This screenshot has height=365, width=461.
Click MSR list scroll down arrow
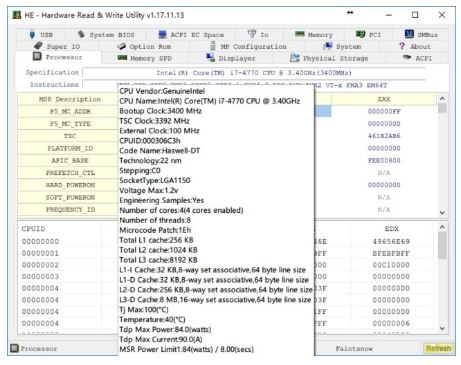(x=442, y=212)
